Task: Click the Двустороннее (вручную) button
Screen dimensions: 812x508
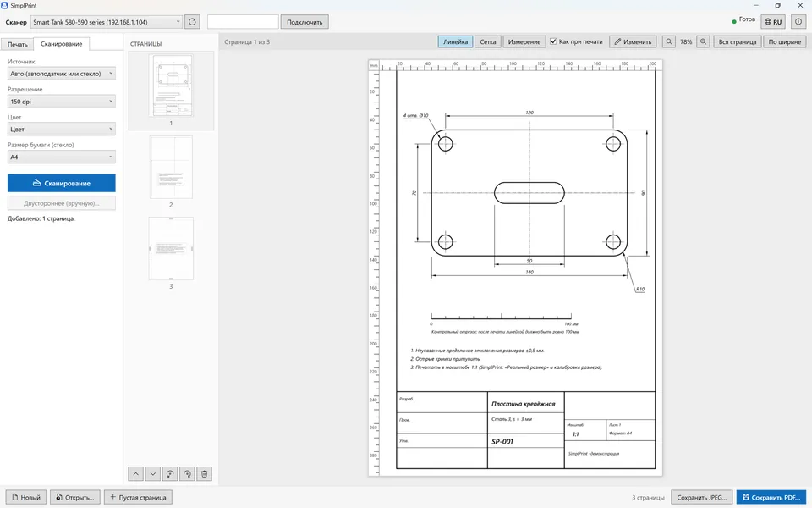Action: (61, 203)
